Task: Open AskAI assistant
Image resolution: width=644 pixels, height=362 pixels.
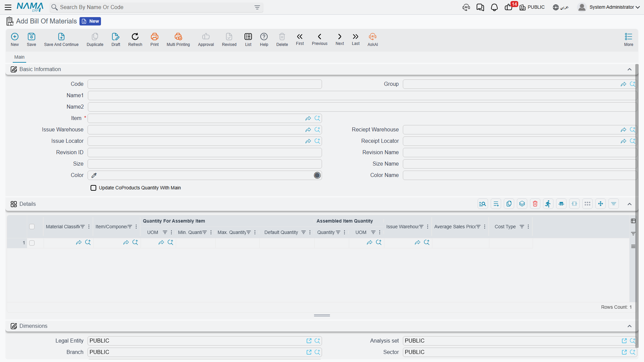Action: tap(373, 39)
